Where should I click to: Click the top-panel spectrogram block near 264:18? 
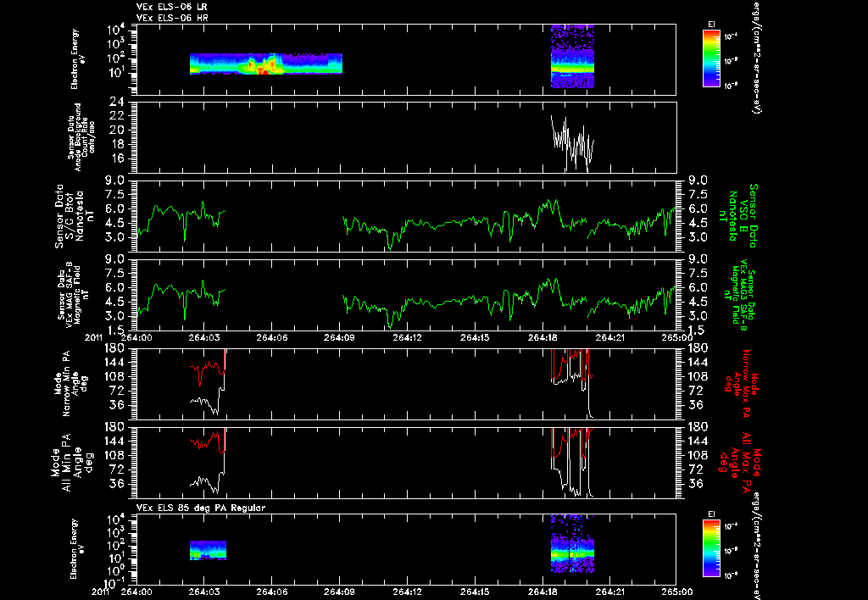point(572,57)
